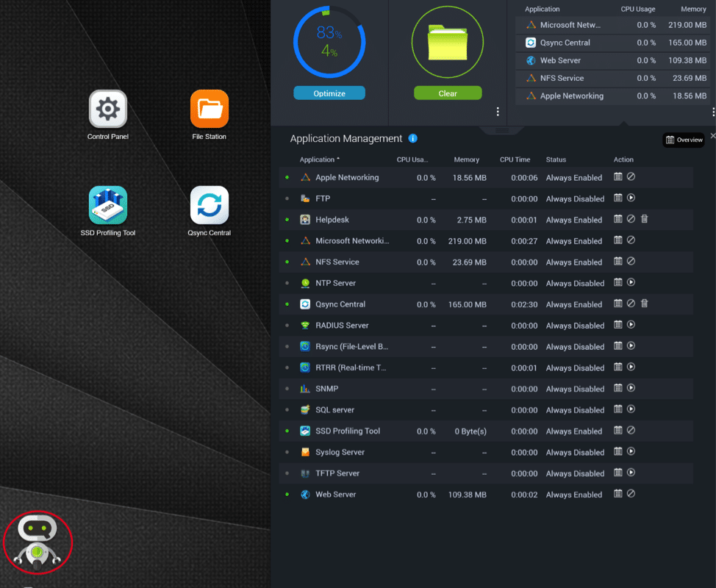Collapse the Application Management panel handle
Screen dimensions: 716x588
pos(502,131)
